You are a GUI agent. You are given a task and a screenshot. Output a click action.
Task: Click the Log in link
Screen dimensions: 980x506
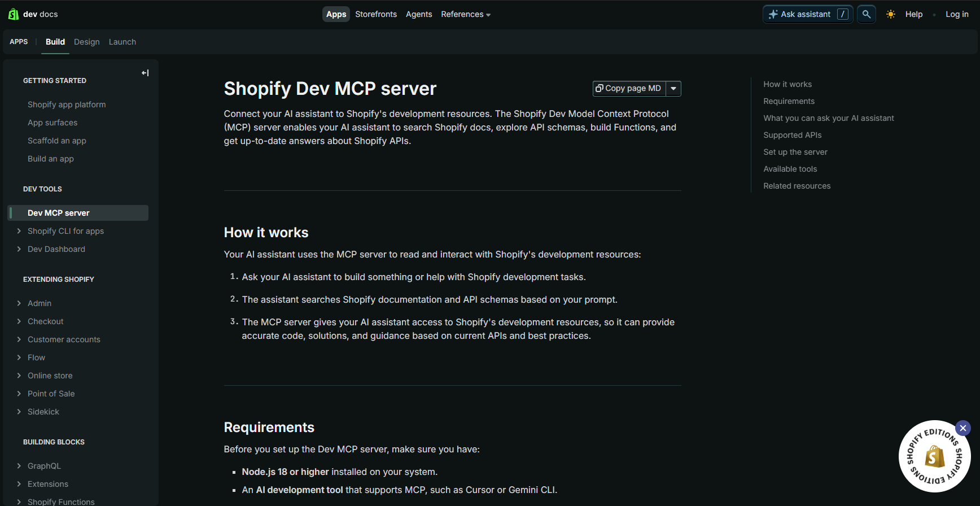pyautogui.click(x=956, y=14)
